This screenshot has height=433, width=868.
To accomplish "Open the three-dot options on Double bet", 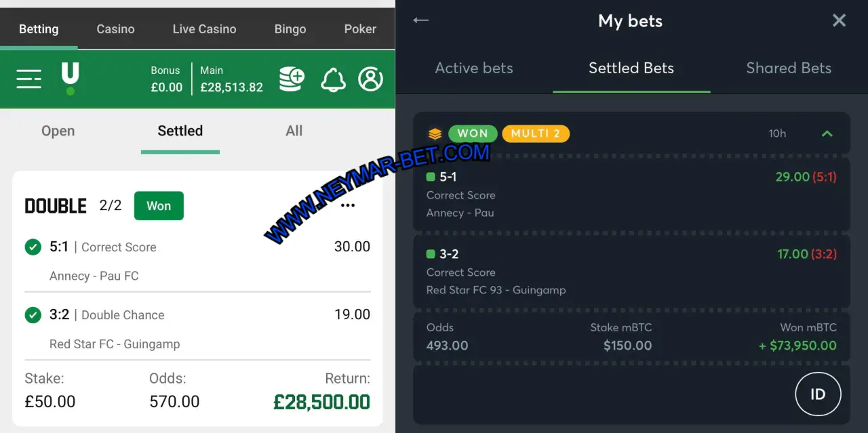I will click(348, 205).
